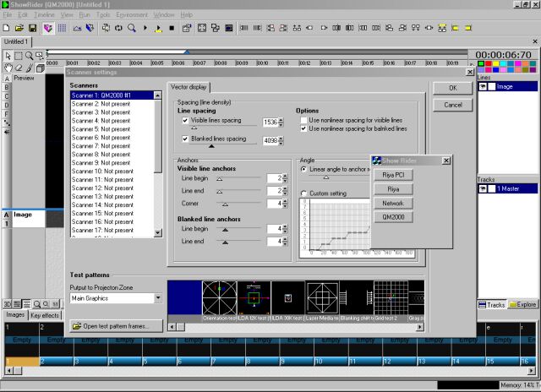Click Open test pattern frames button
The width and height of the screenshot is (541, 392).
click(x=116, y=325)
